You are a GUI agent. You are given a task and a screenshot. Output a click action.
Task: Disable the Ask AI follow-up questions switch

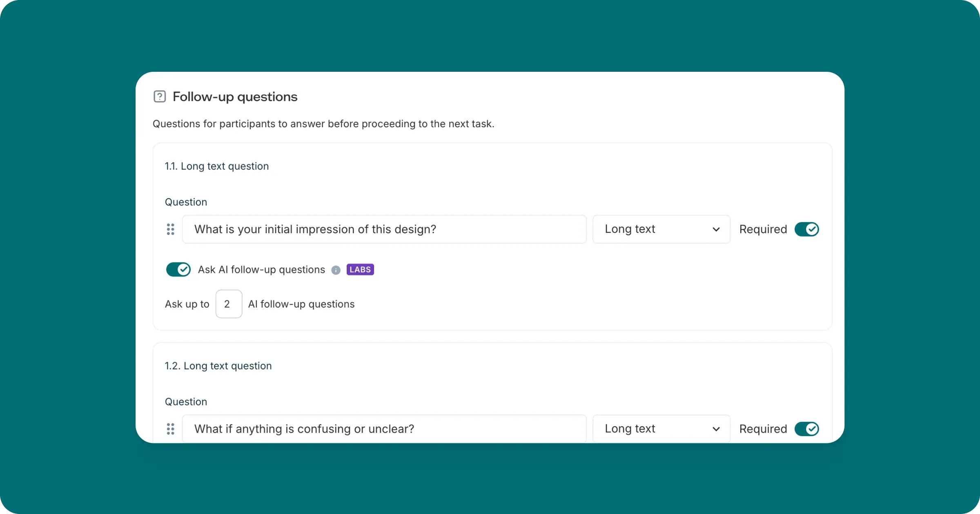178,270
